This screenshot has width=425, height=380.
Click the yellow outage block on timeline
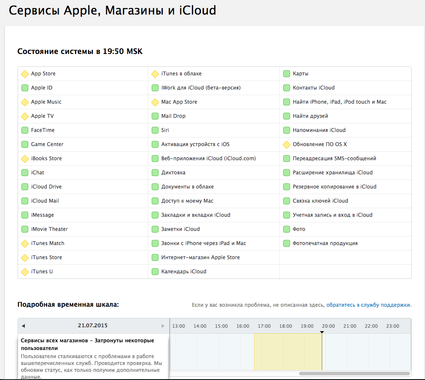(x=288, y=352)
